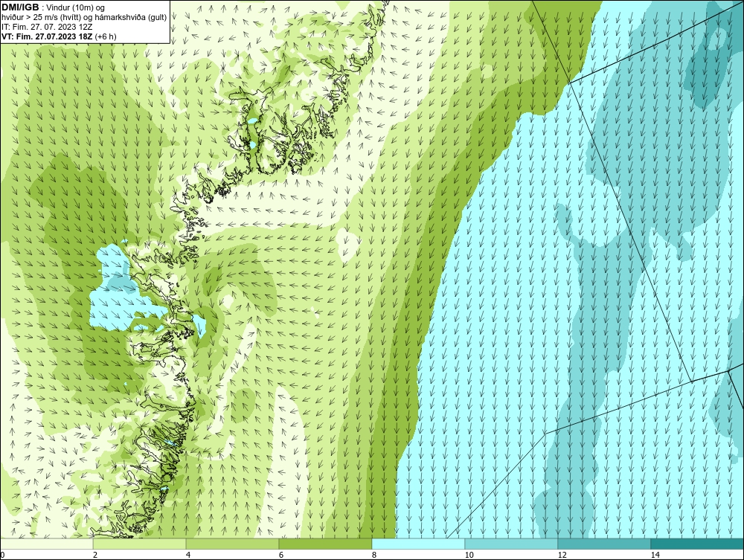Image resolution: width=744 pixels, height=560 pixels.
Task: Click the 4–6 m/s green legend swatch
Action: (x=232, y=544)
